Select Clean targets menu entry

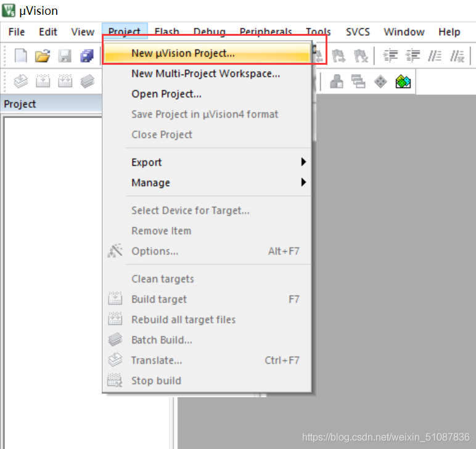click(x=207, y=279)
